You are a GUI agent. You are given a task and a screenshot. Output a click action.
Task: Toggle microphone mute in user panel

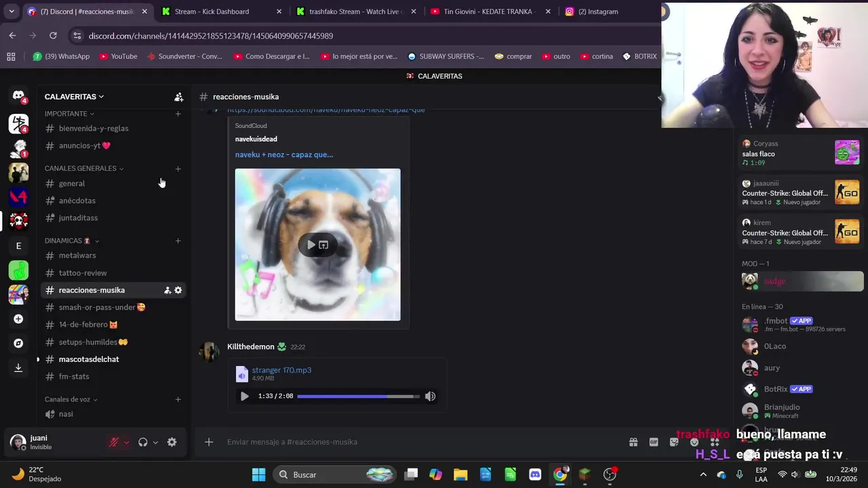114,442
